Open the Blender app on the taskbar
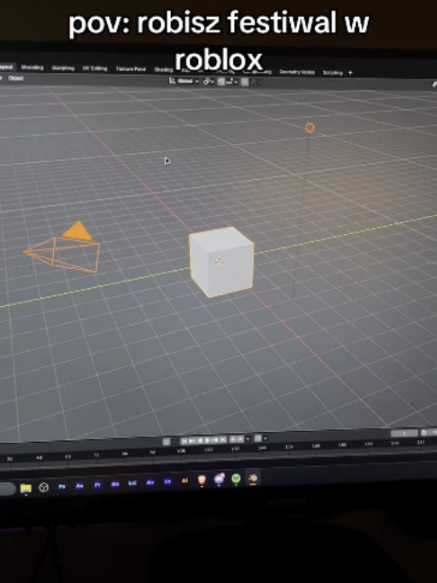Viewport: 437px width, 583px height. [x=253, y=478]
